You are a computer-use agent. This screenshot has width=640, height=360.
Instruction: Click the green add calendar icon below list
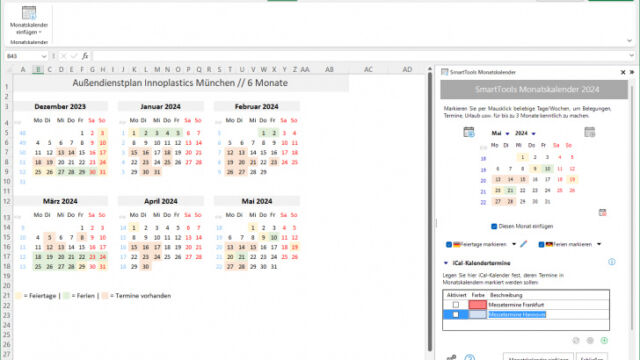604,340
